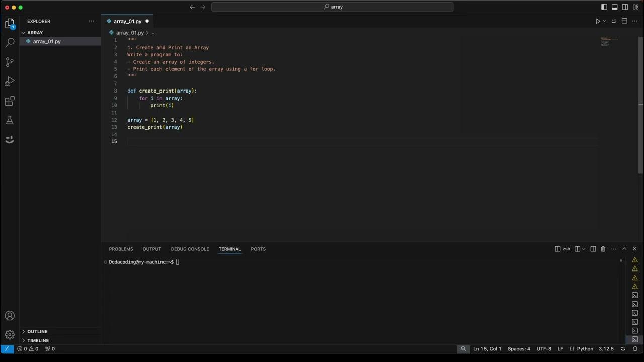The width and height of the screenshot is (644, 362).
Task: Close the unsaved array_01.py tab dot
Action: (x=147, y=21)
